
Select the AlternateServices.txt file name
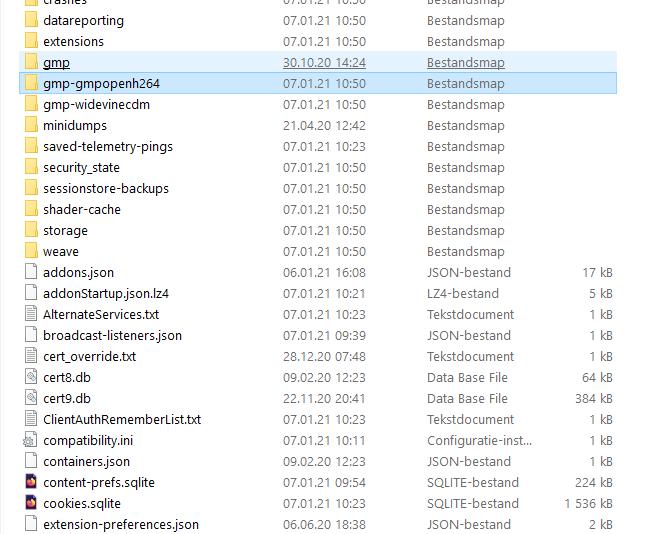101,314
